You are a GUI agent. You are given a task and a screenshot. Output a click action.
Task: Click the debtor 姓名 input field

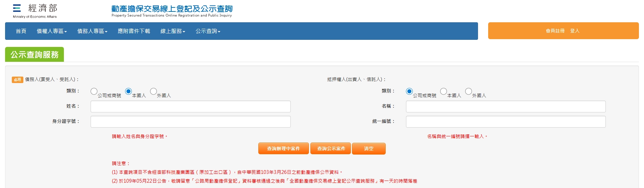point(190,107)
